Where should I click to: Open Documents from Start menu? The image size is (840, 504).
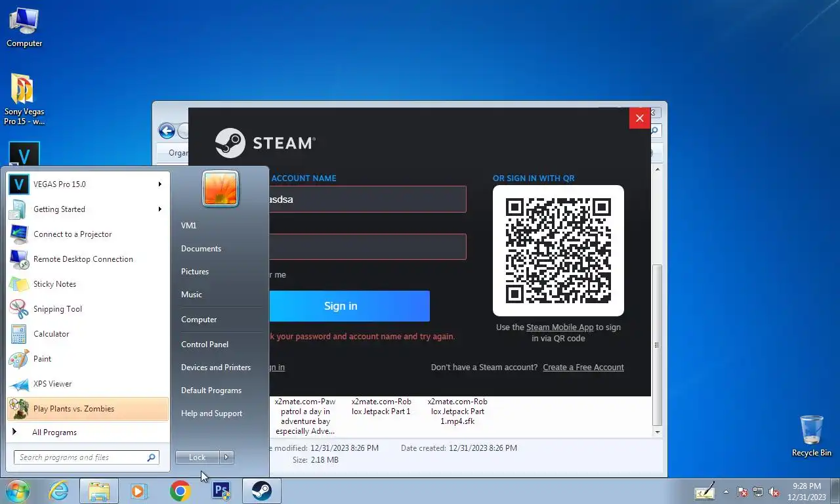[201, 249]
